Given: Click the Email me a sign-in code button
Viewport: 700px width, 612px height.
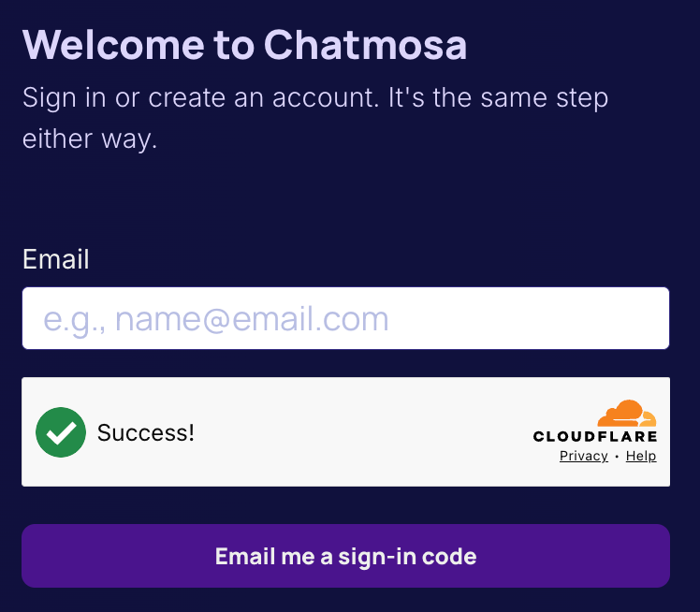Looking at the screenshot, I should pos(345,556).
